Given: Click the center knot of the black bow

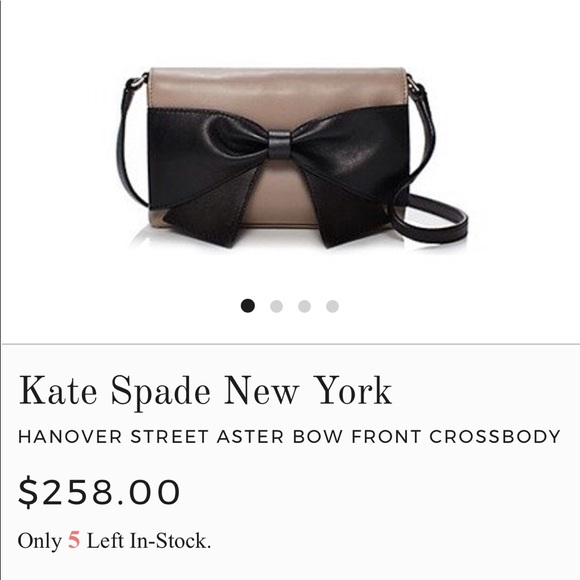Looking at the screenshot, I should pos(279,144).
